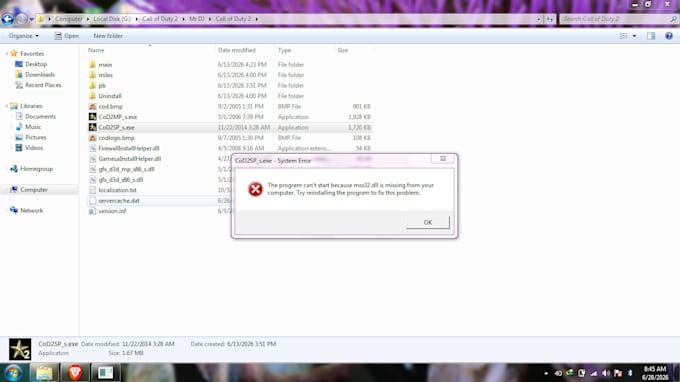
Task: Open Windows Start menu orb
Action: [x=13, y=372]
